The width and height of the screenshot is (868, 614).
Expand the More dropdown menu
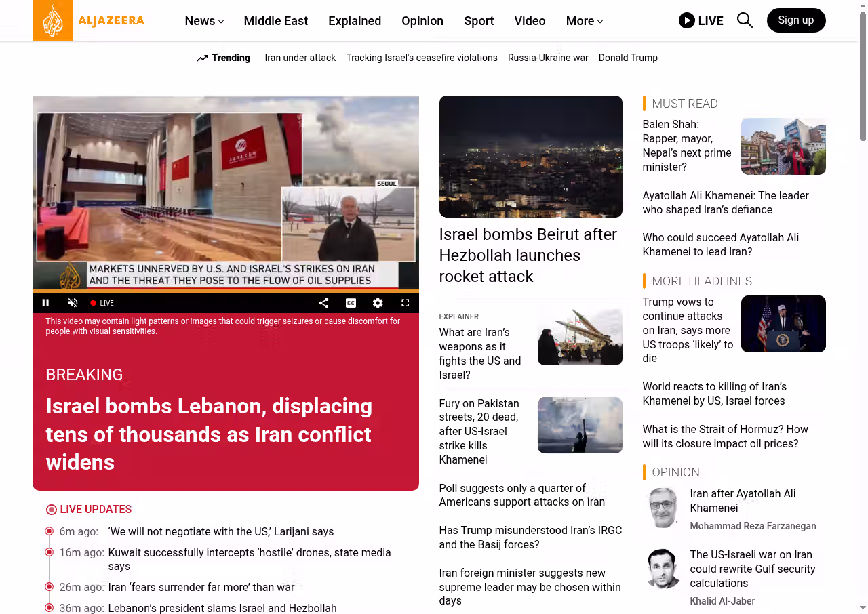(x=584, y=21)
